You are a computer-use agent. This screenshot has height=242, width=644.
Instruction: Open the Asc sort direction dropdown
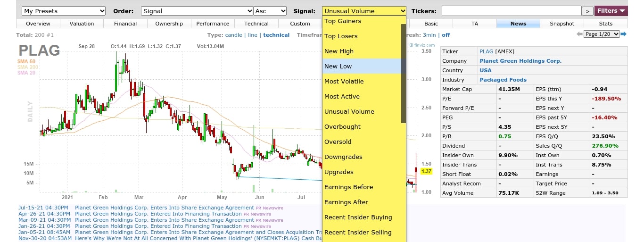[270, 11]
